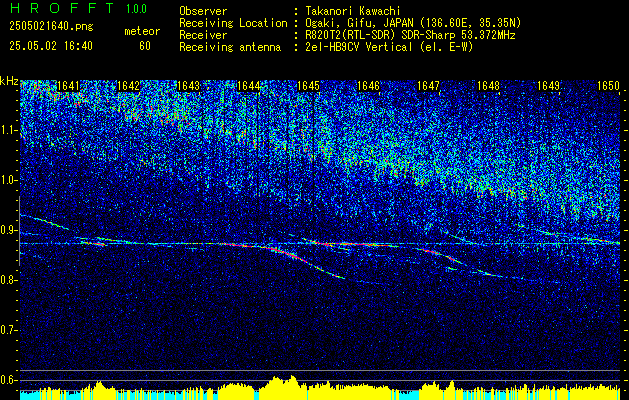Image resolution: width=629 pixels, height=400 pixels.
Task: Click frequency axis label 1.1
Action: (8, 130)
